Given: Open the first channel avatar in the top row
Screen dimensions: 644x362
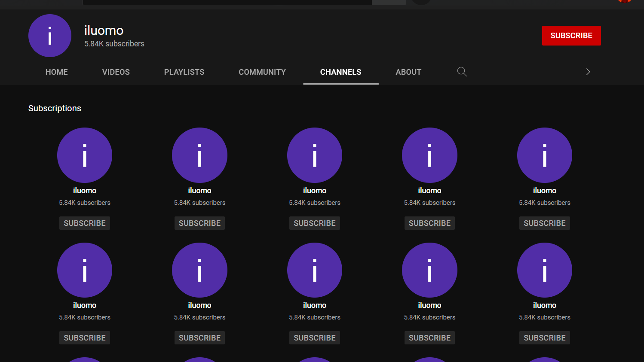Looking at the screenshot, I should click(85, 155).
